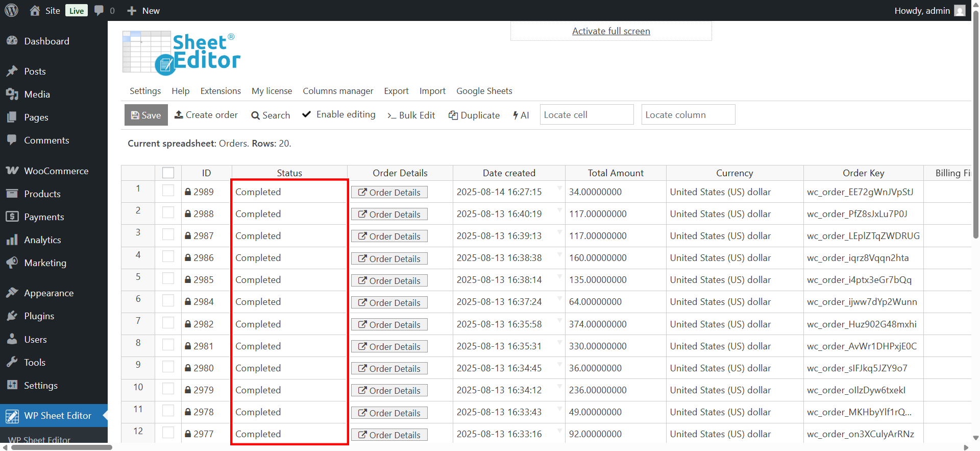
Task: Open Bulk Edit tool
Action: point(411,115)
